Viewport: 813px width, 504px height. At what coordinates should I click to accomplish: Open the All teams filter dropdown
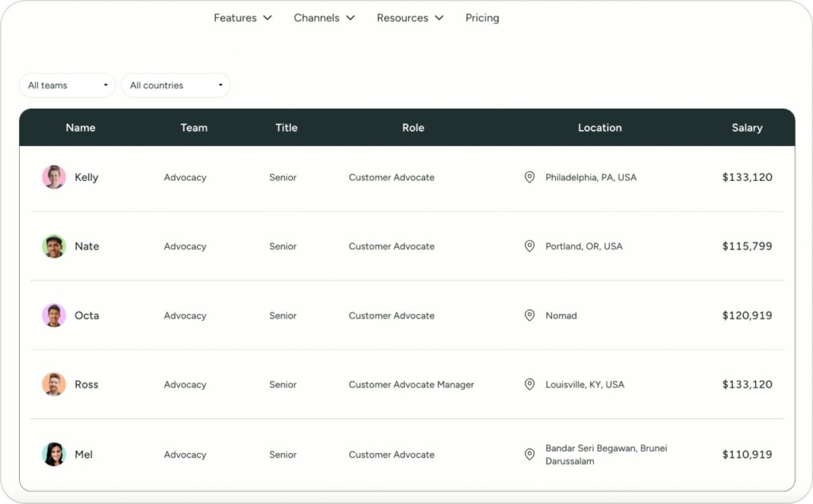(x=67, y=86)
